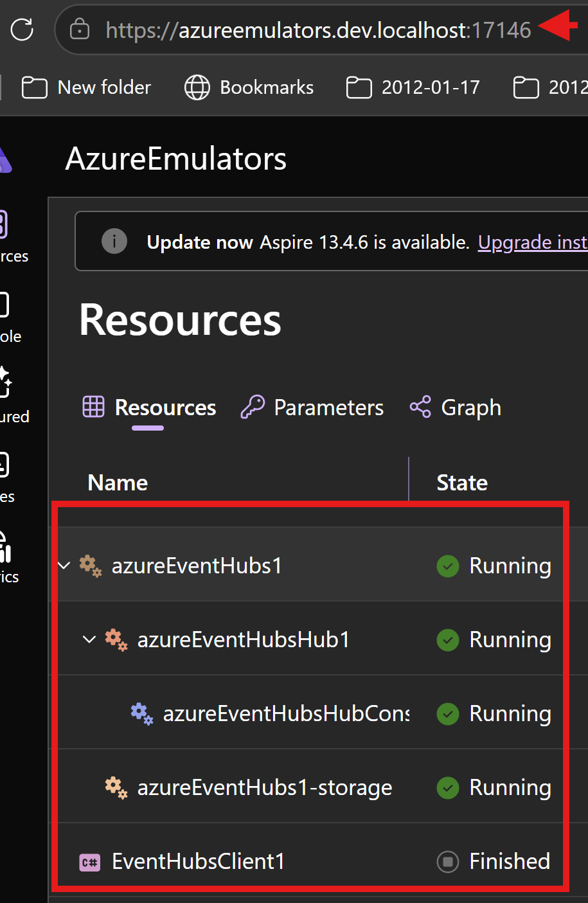This screenshot has width=588, height=903.
Task: Click the info icon in update banner
Action: pyautogui.click(x=114, y=242)
